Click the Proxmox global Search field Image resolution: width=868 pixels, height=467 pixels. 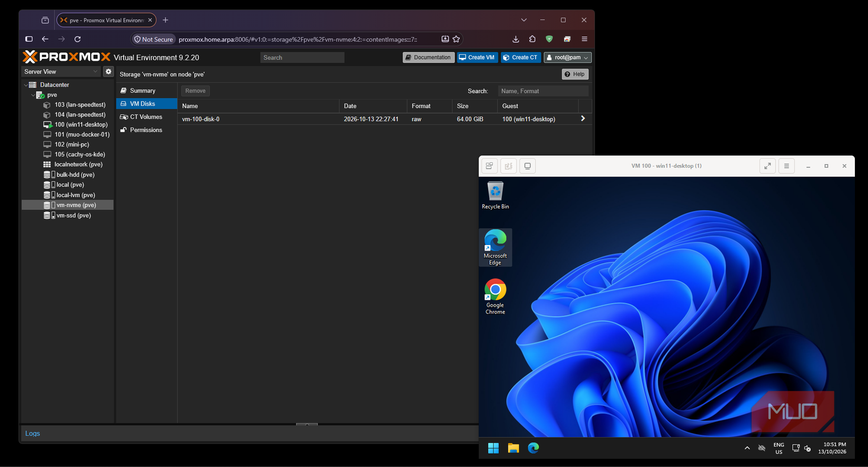pyautogui.click(x=302, y=57)
